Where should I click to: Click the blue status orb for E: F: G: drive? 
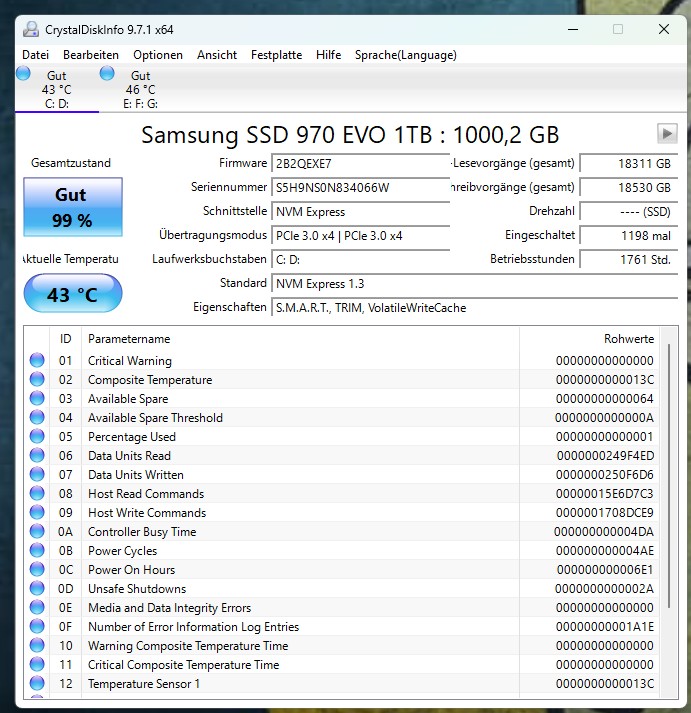[107, 73]
